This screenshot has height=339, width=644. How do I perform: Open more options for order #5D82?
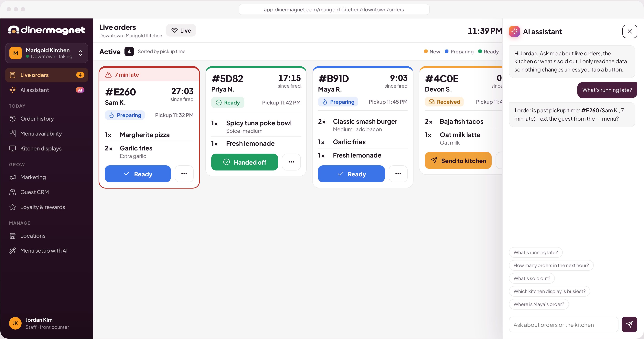tap(291, 162)
